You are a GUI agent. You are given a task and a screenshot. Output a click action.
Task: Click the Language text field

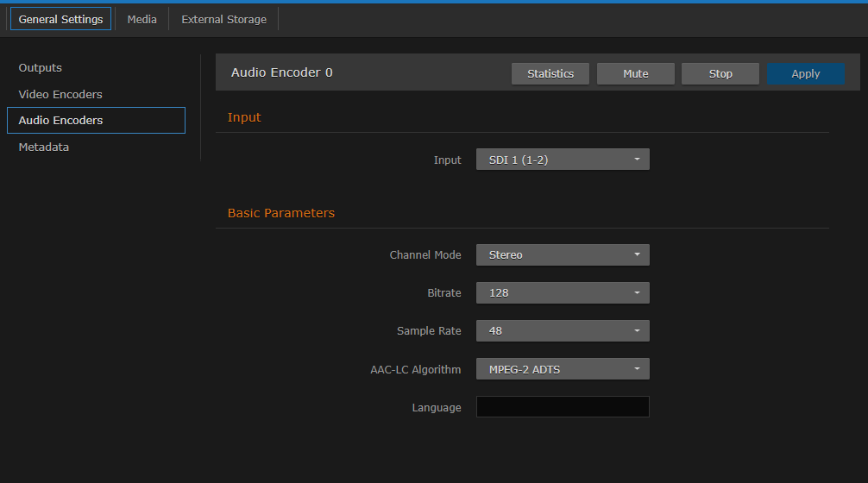tap(563, 407)
